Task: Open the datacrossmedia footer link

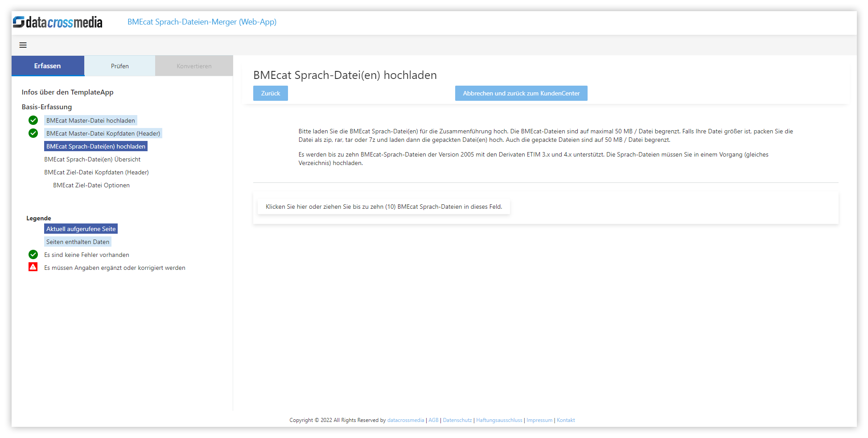Action: [x=406, y=420]
